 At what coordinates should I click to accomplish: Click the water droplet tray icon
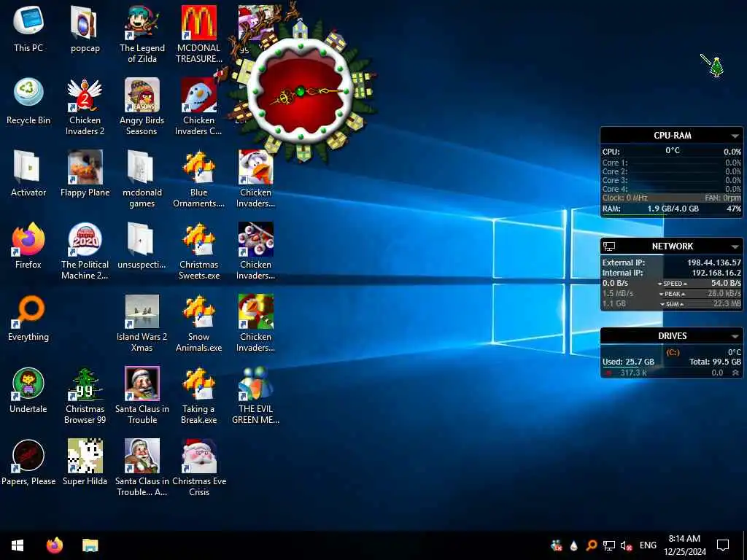573,545
